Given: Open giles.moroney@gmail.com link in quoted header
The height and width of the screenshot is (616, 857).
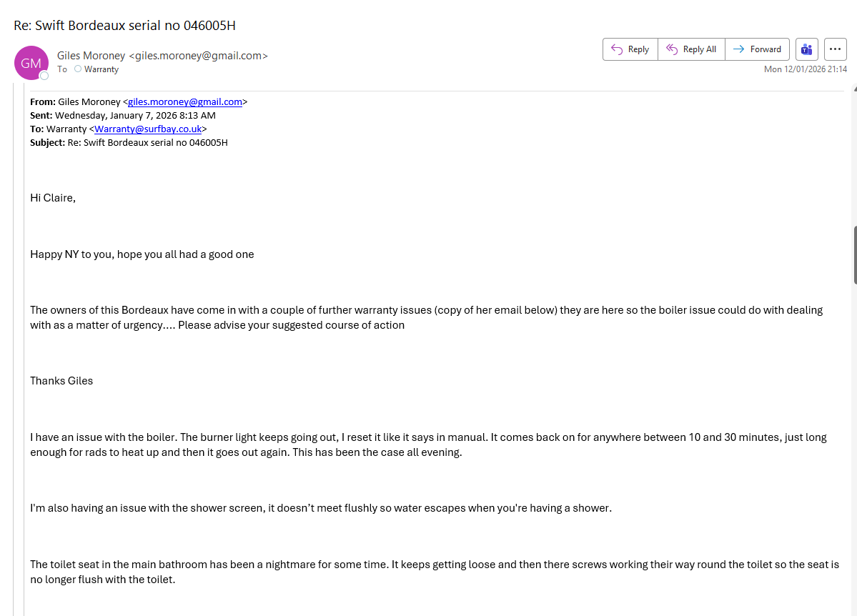Looking at the screenshot, I should pyautogui.click(x=185, y=101).
